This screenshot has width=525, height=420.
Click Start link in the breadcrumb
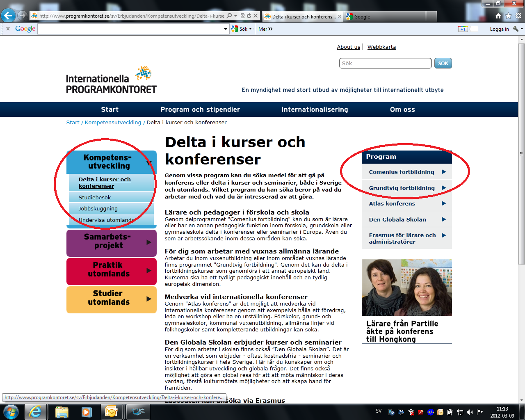(x=73, y=122)
